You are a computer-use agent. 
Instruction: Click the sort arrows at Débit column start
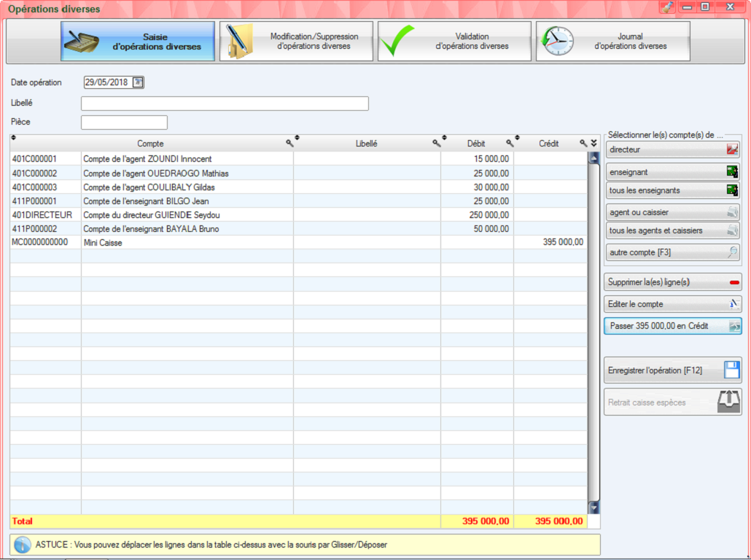point(444,138)
